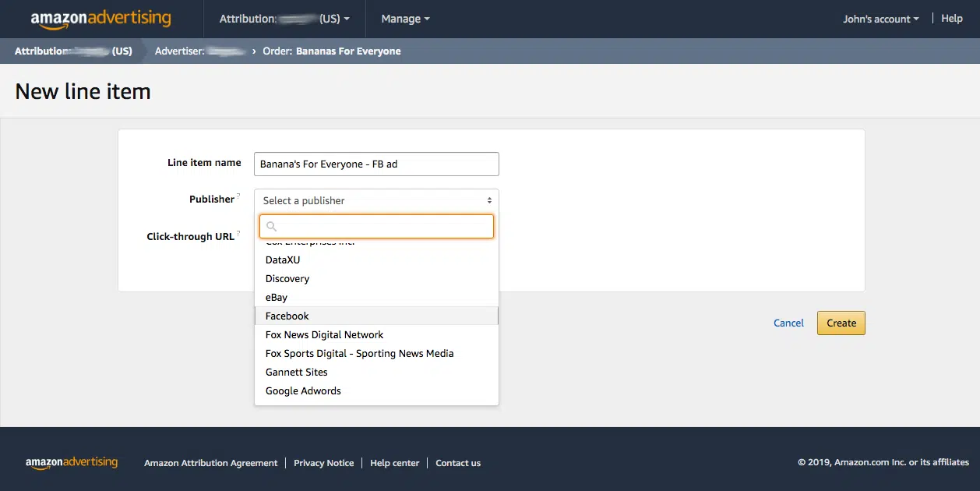Click the Amazon Advertising logo in header
Screen dimensions: 980x491
coord(101,19)
